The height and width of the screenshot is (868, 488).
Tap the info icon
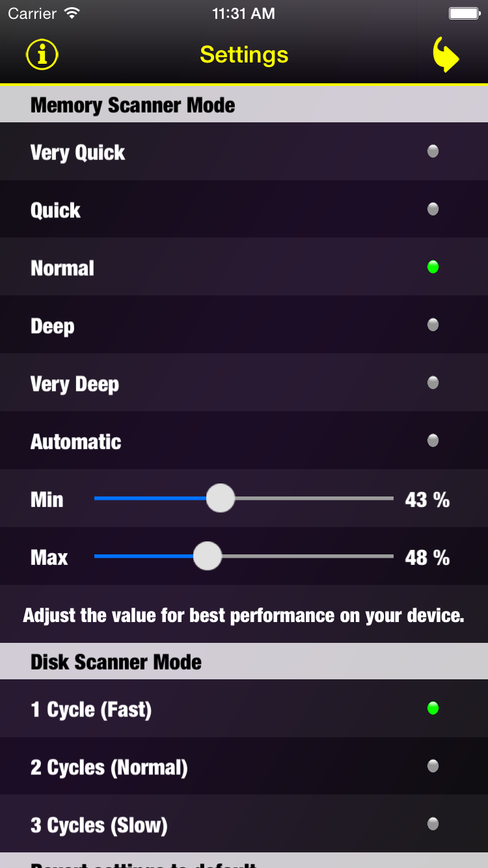point(41,54)
